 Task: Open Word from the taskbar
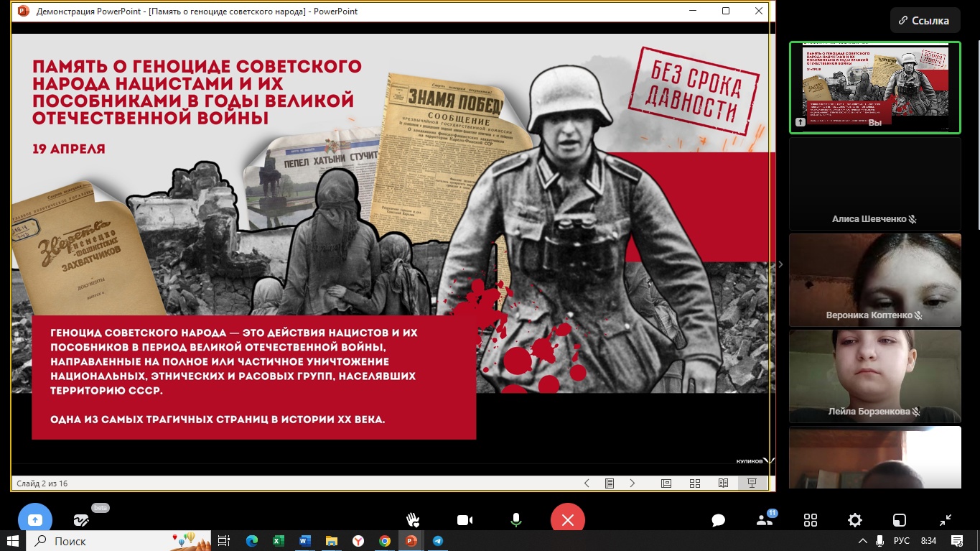click(x=304, y=540)
